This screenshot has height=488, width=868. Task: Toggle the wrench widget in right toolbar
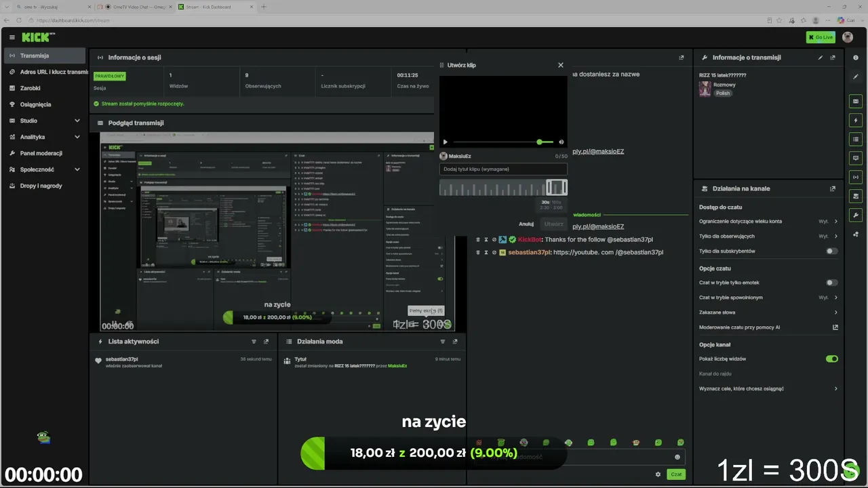[856, 216]
